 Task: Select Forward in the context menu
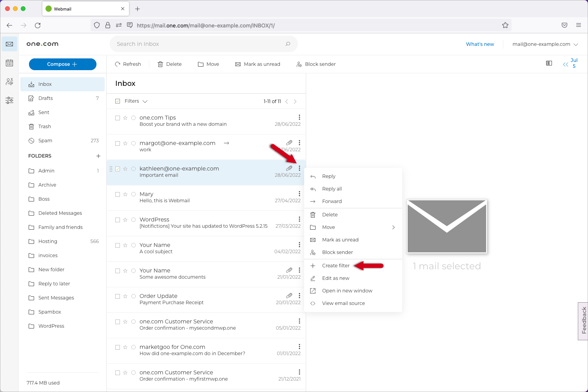point(332,201)
